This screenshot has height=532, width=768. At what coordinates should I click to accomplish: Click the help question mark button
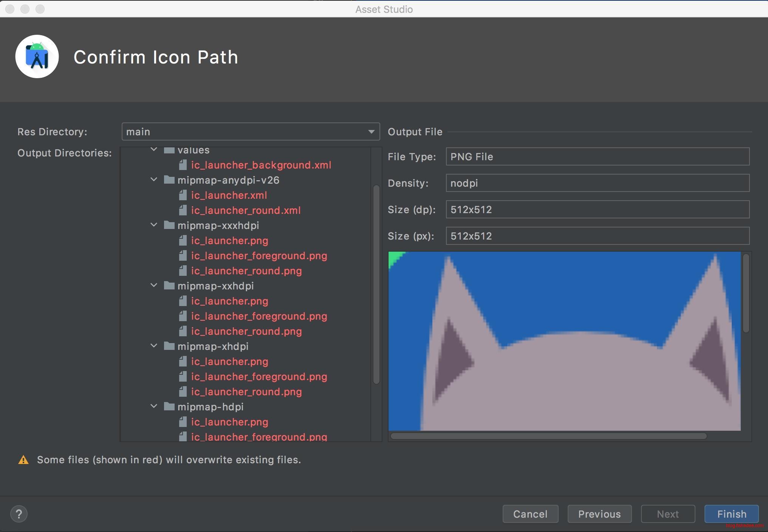click(x=19, y=514)
